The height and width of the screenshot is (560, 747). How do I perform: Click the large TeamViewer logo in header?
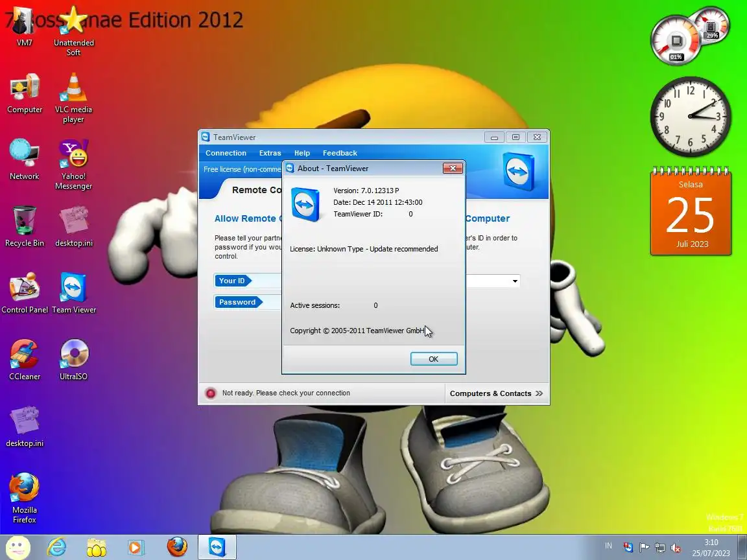[x=519, y=171]
